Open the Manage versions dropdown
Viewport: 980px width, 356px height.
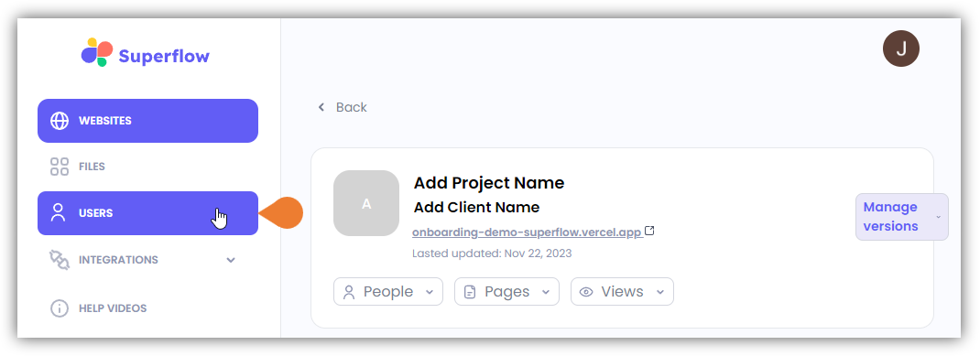(x=902, y=217)
